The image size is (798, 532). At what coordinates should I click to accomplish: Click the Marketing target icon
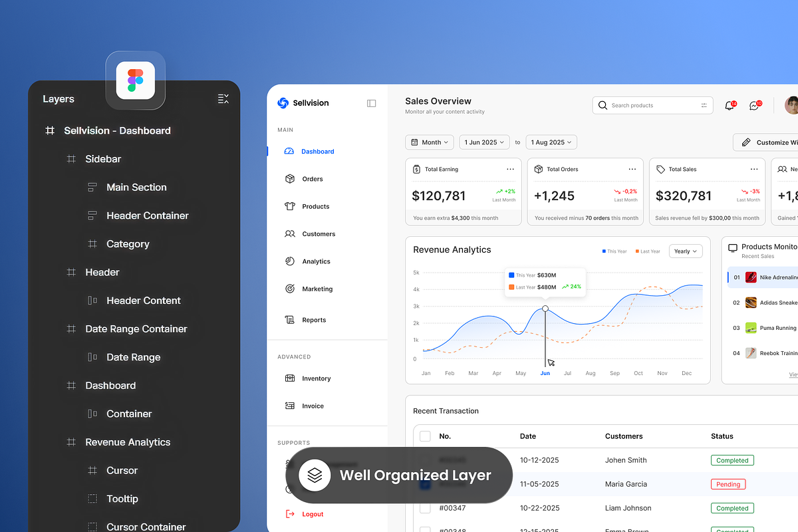click(x=289, y=289)
